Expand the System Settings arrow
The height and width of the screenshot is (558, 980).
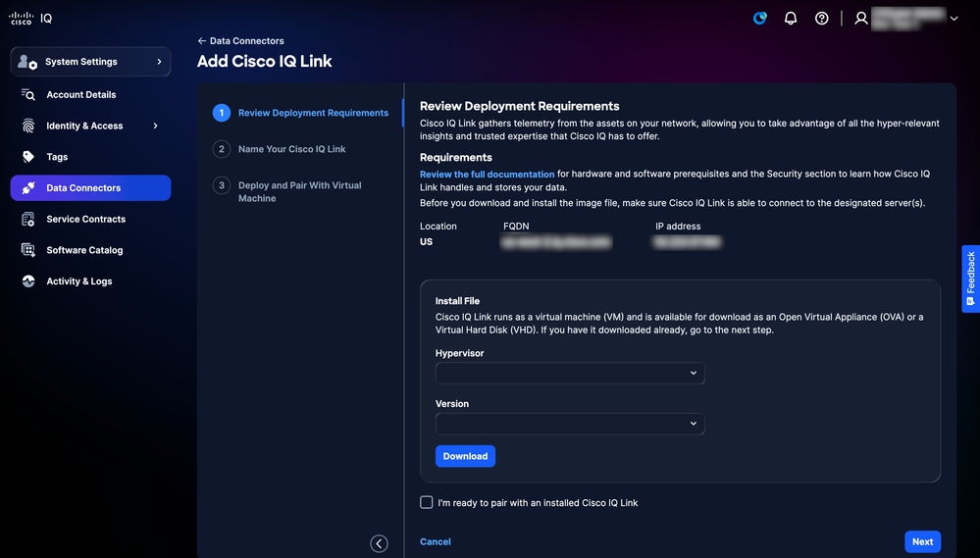tap(159, 61)
